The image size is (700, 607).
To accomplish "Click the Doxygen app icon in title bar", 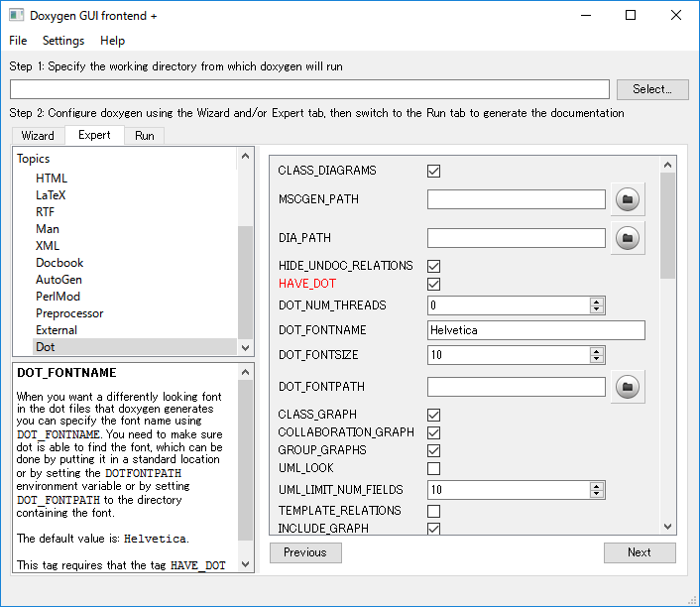I will [x=16, y=15].
